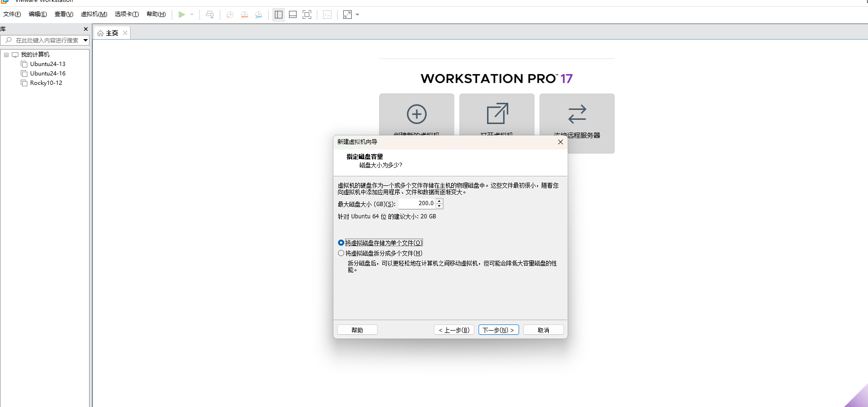Viewport: 868px width, 407px height.
Task: Click the 取消 cancel button
Action: point(543,330)
